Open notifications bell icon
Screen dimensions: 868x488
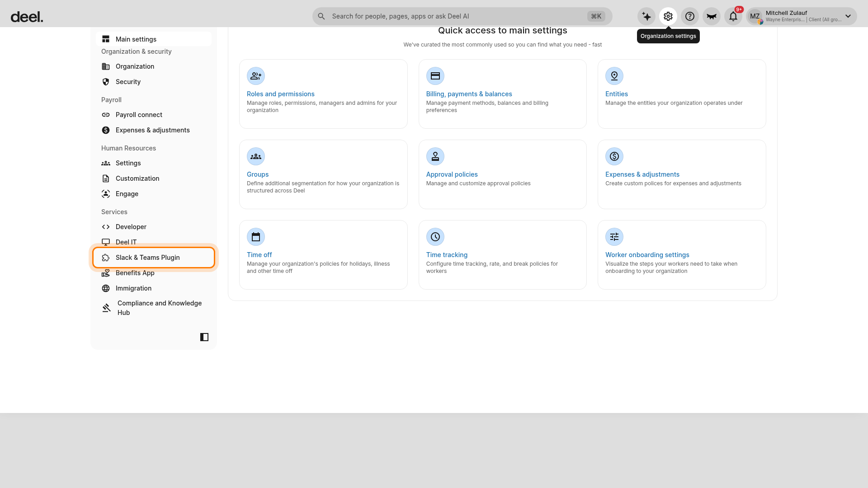tap(733, 16)
